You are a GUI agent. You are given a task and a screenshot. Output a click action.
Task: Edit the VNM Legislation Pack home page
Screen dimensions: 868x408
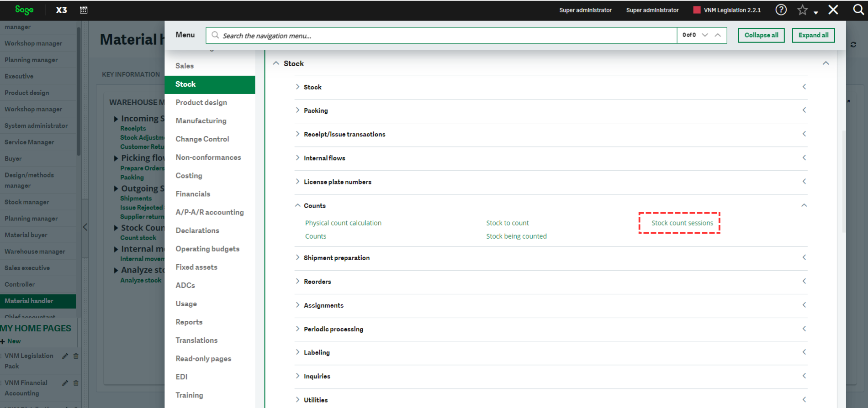[x=65, y=356]
